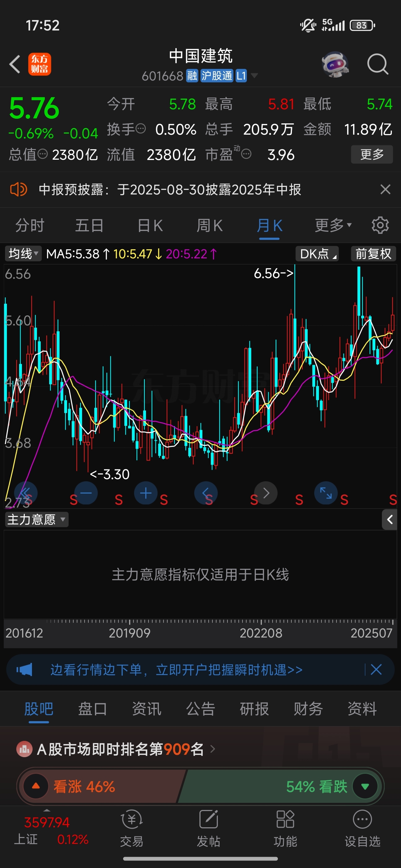The image size is (401, 868).
Task: Tap 更多 quote details button
Action: click(x=372, y=154)
